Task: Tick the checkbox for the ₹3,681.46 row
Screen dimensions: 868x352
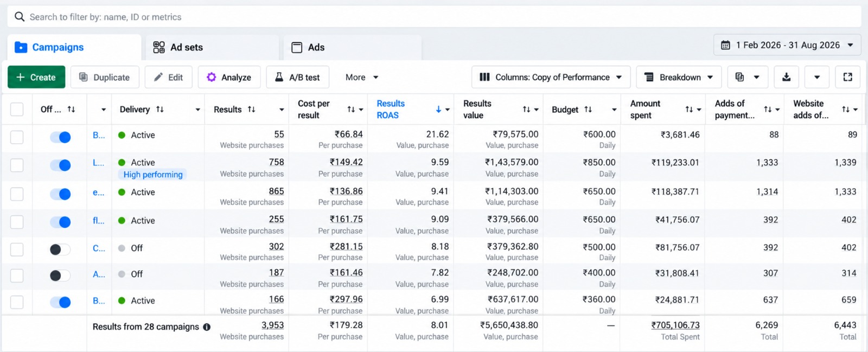Action: coord(17,137)
